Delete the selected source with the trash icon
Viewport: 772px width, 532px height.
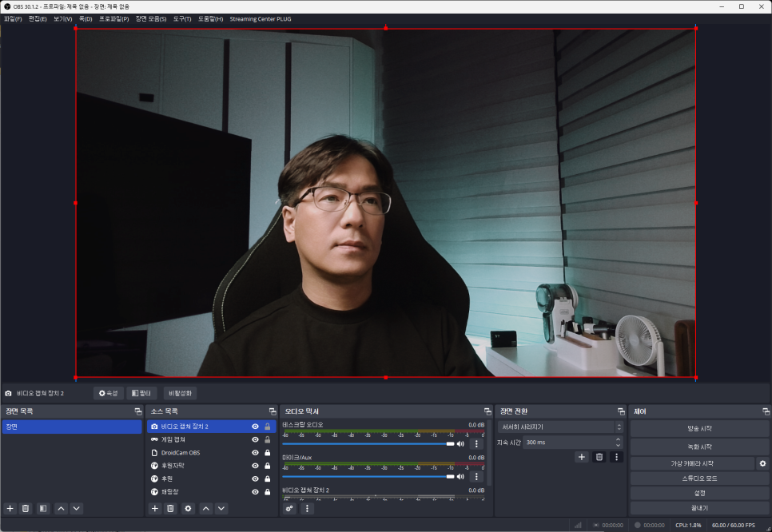point(171,508)
